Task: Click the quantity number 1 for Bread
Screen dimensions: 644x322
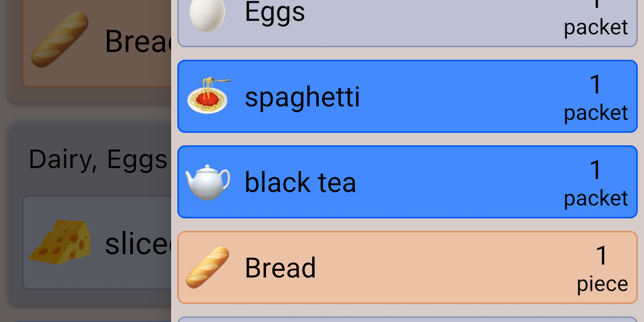Action: (601, 256)
